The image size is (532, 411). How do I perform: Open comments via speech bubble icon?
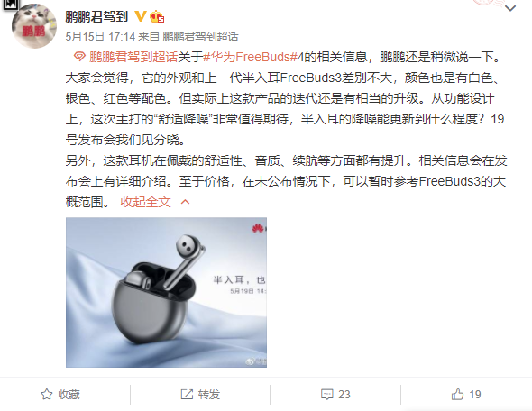[x=327, y=395]
